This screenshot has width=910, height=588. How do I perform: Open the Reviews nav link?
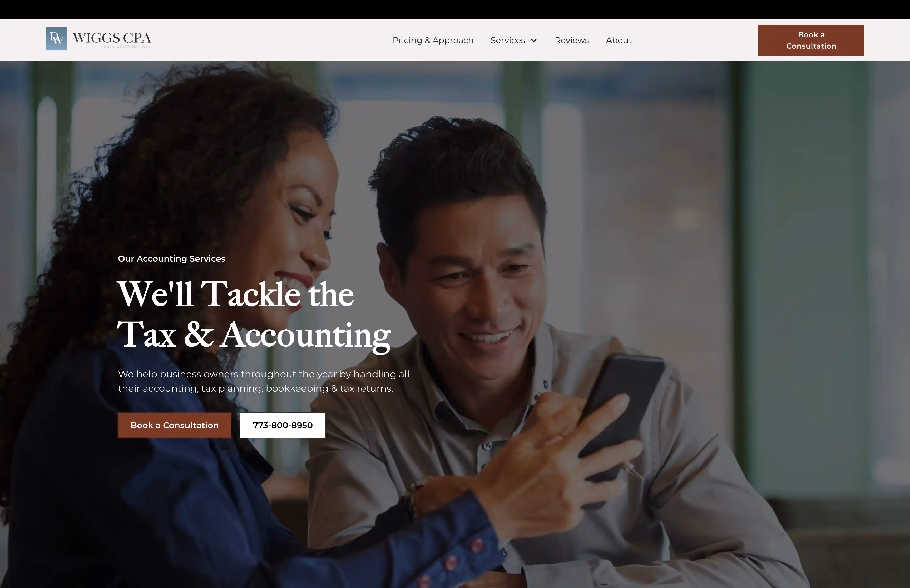tap(572, 41)
